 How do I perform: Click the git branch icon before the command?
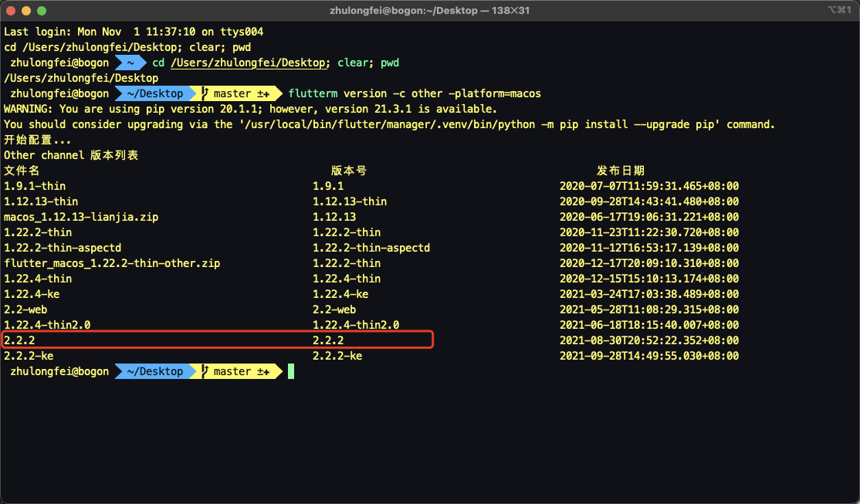(205, 94)
